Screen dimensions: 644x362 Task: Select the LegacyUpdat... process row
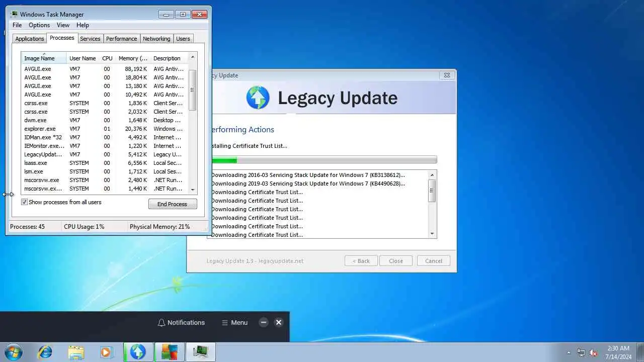pyautogui.click(x=105, y=154)
